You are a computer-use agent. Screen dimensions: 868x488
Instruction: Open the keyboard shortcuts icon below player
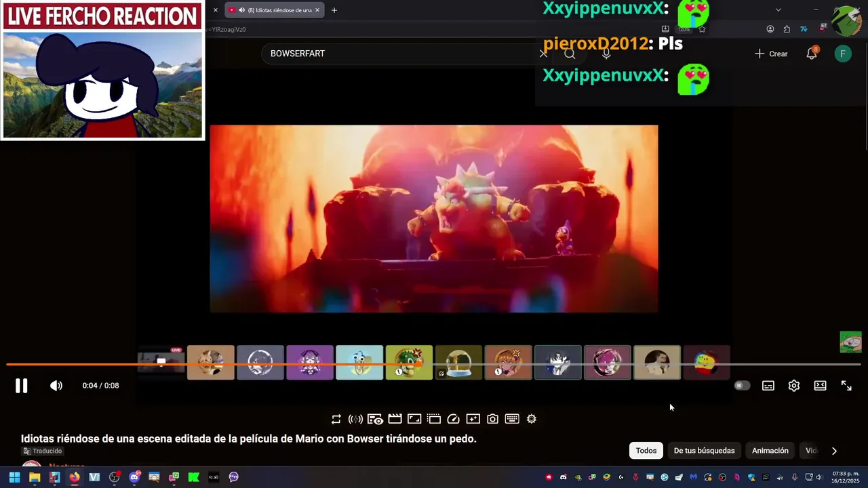point(512,420)
